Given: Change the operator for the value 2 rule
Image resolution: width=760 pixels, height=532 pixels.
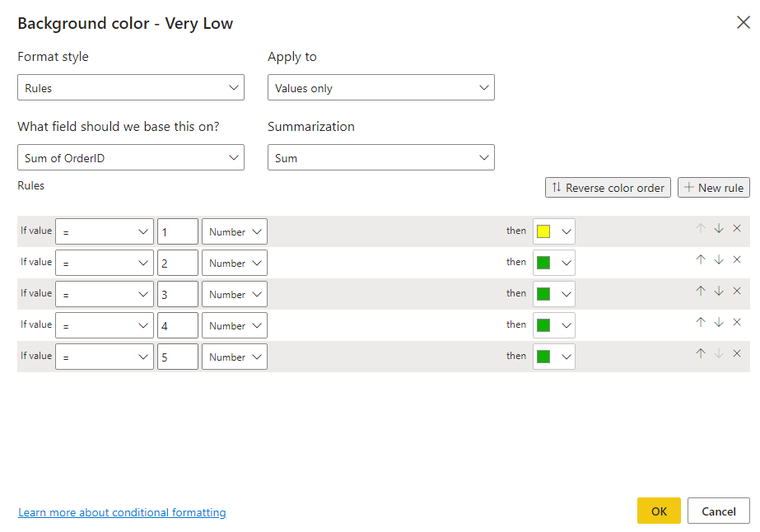Looking at the screenshot, I should coord(105,263).
